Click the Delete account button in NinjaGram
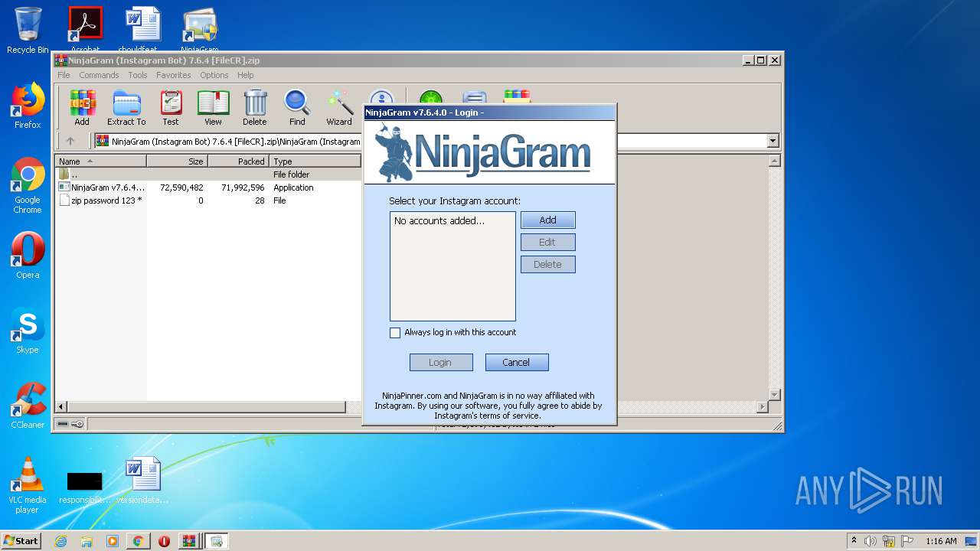This screenshot has width=980, height=551. click(547, 265)
